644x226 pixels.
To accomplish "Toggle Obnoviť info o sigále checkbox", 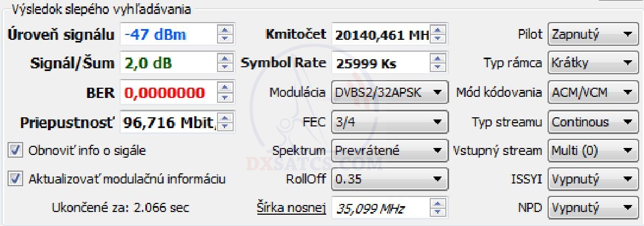I will tap(16, 151).
